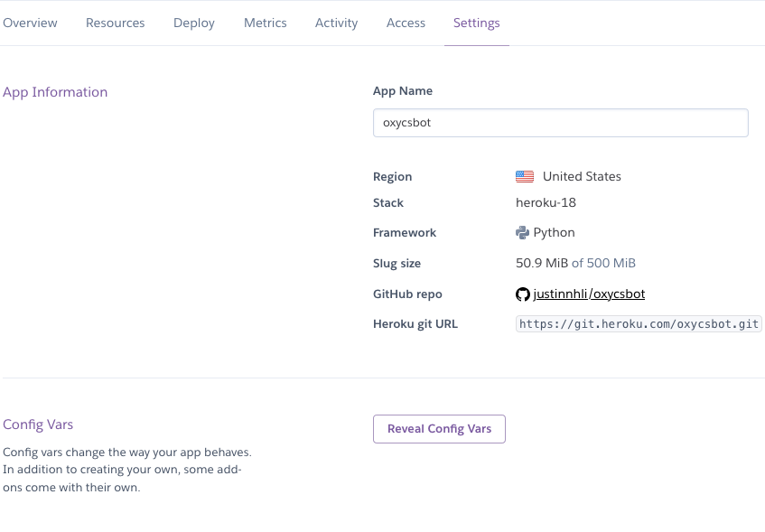Screen dimensions: 765x532
Task: View the Activity tab
Action: [x=336, y=23]
